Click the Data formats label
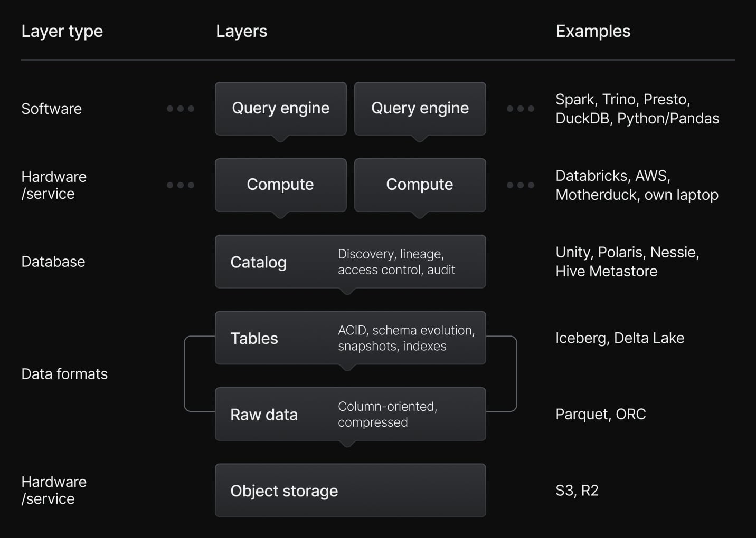The image size is (756, 538). [x=64, y=374]
